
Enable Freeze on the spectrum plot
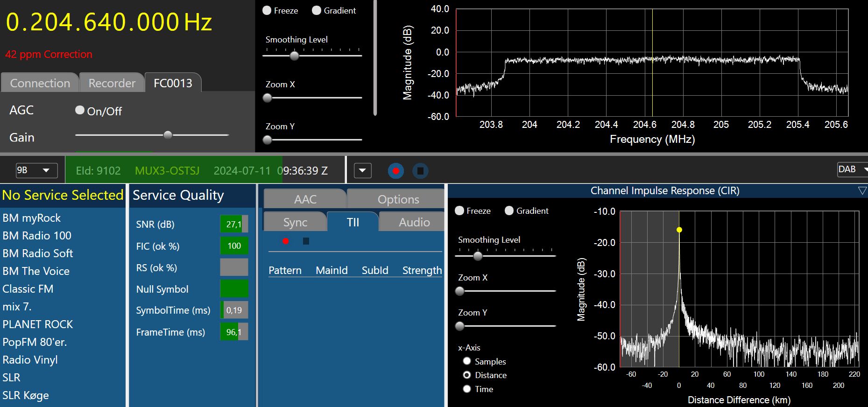267,10
